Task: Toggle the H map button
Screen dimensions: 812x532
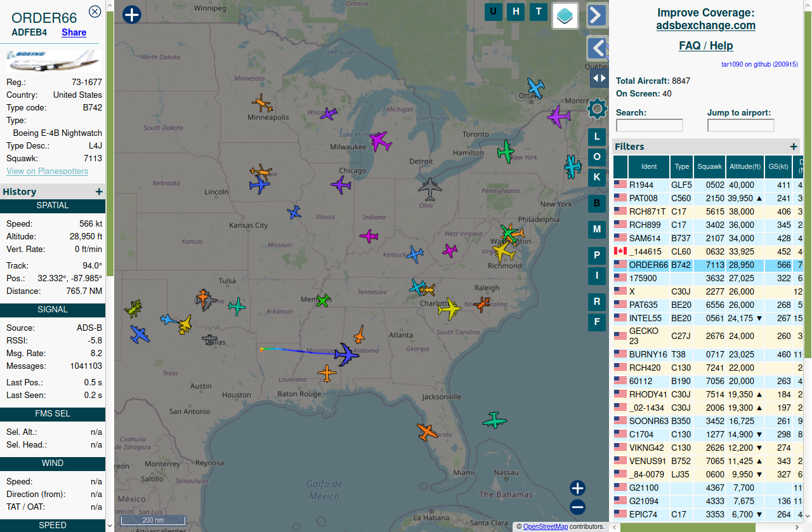Action: pyautogui.click(x=516, y=11)
